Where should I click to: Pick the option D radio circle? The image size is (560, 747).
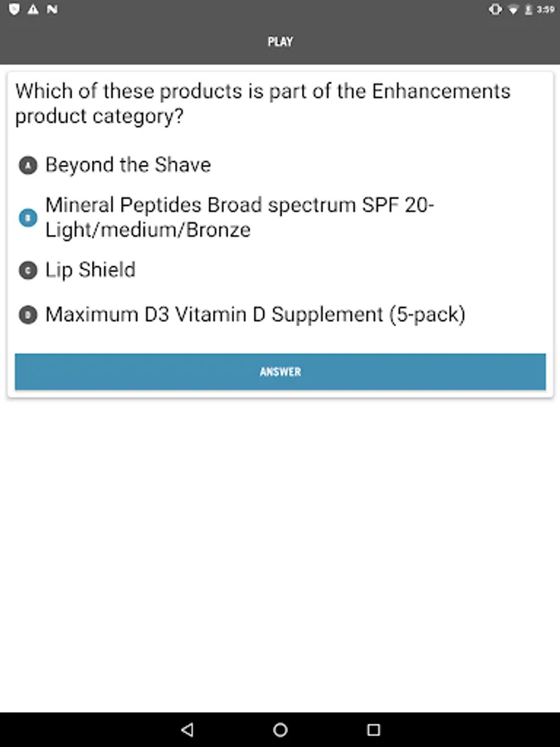(28, 315)
